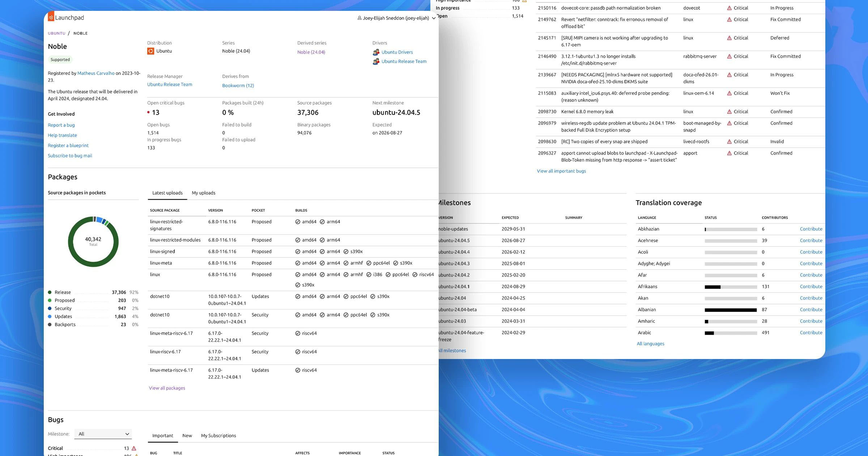
Task: Click the Albanian translation status bar
Action: click(x=731, y=310)
